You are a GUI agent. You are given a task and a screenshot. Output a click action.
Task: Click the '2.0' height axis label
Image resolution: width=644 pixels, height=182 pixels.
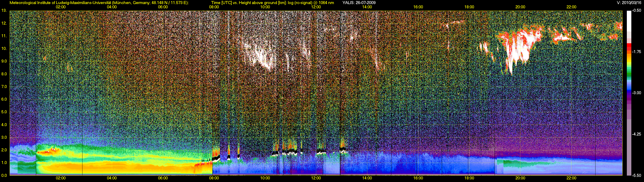4,150
